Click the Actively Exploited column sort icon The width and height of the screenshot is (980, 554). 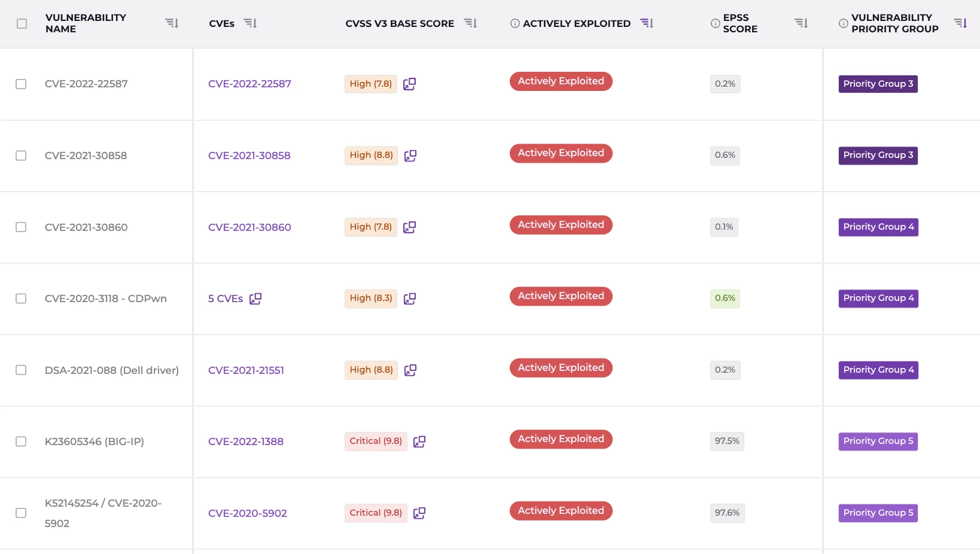647,23
